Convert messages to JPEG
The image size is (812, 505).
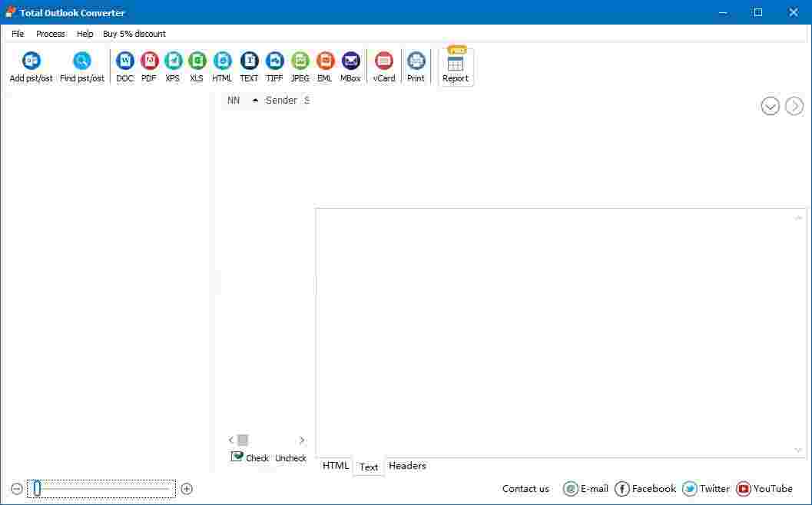[x=300, y=68]
